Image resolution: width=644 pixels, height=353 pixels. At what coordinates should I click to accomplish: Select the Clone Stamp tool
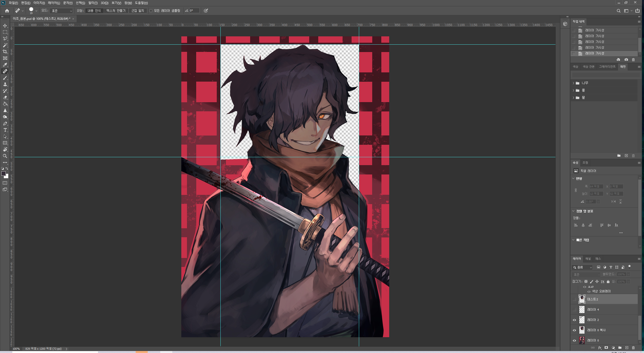[x=5, y=84]
